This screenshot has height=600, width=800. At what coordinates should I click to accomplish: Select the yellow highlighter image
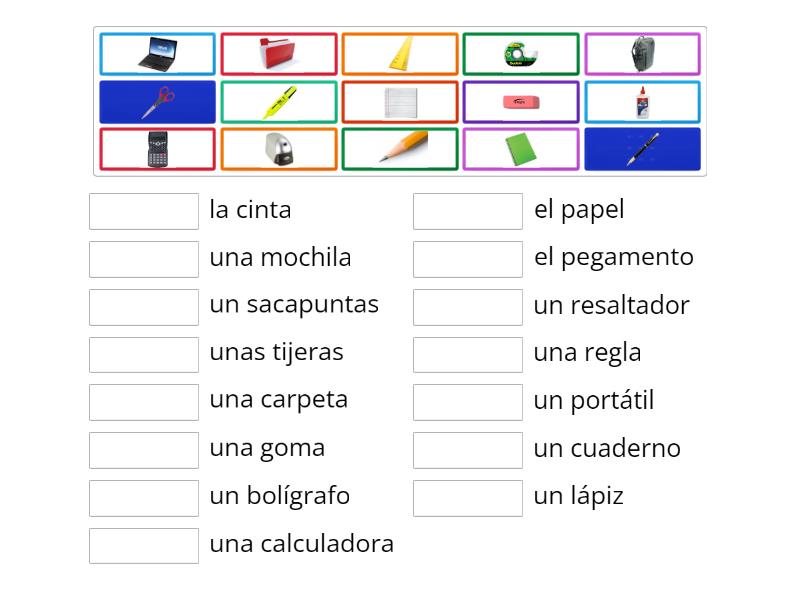(x=278, y=101)
